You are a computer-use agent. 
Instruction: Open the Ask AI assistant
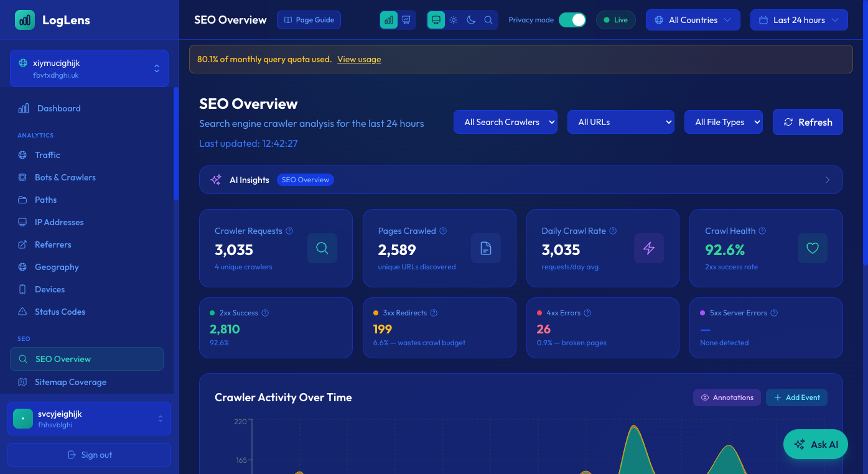pyautogui.click(x=816, y=445)
